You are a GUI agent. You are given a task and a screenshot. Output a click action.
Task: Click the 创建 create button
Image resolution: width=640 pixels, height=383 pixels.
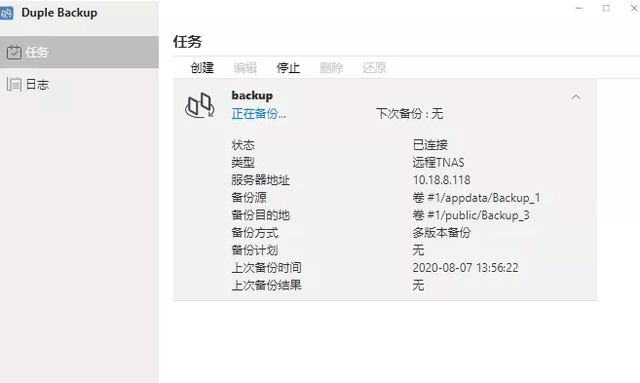coord(202,68)
